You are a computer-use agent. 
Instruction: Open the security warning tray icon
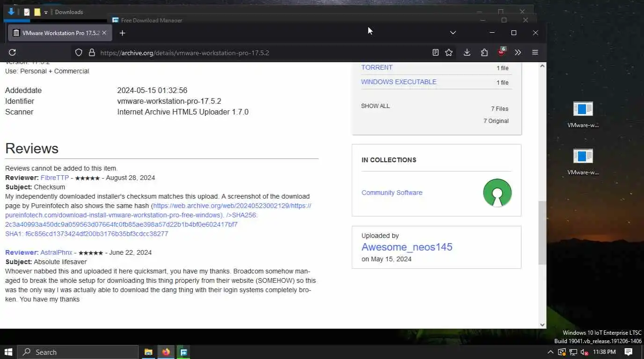tap(562, 352)
